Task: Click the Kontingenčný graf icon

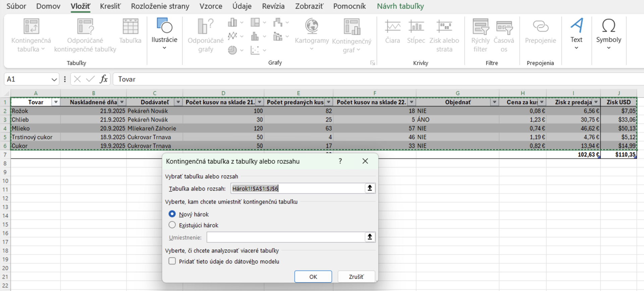Action: (x=352, y=27)
